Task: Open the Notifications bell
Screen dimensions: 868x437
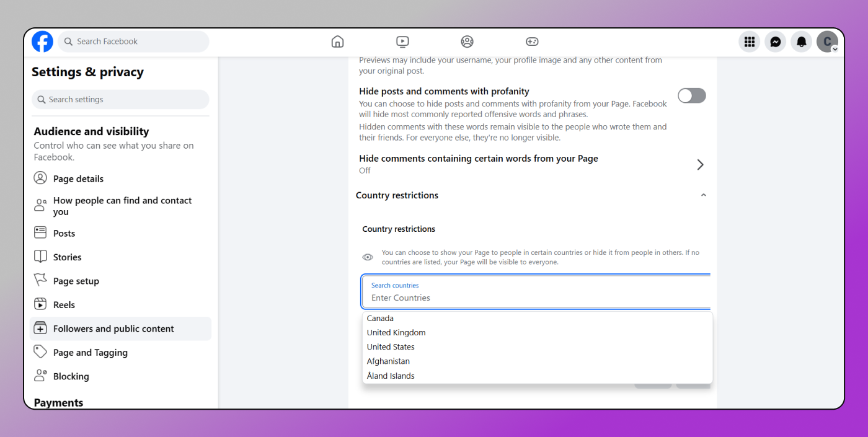Action: click(x=802, y=42)
